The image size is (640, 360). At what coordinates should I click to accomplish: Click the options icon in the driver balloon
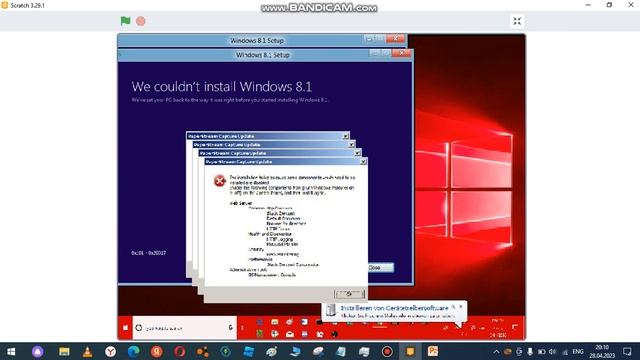click(x=453, y=306)
